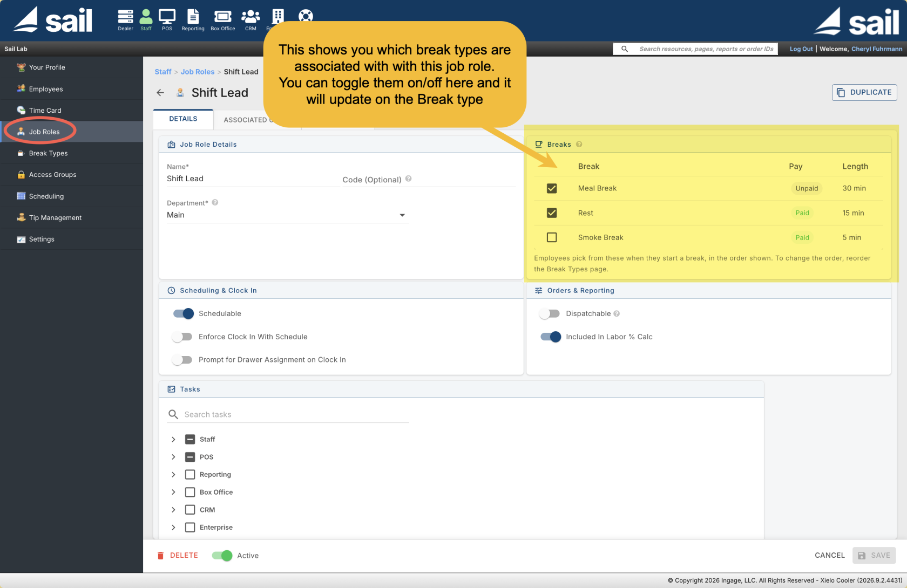This screenshot has width=907, height=588.
Task: Expand the Reporting tasks tree node
Action: pos(173,475)
